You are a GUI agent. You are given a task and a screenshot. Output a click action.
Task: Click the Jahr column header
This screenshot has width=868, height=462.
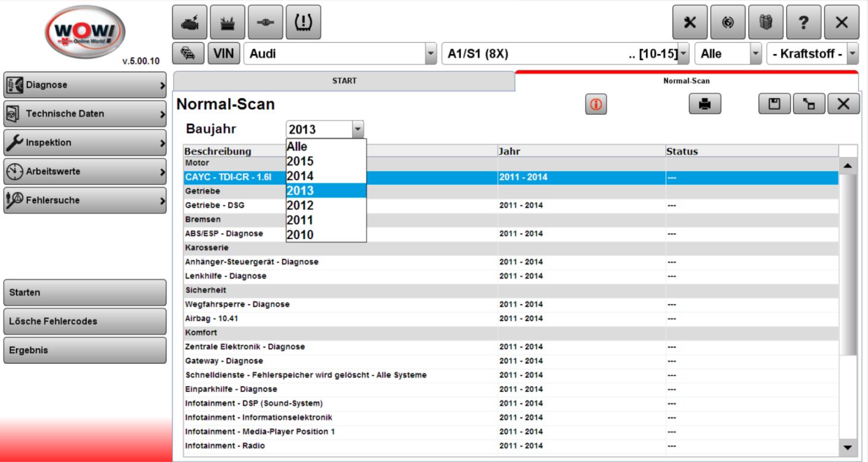[581, 151]
